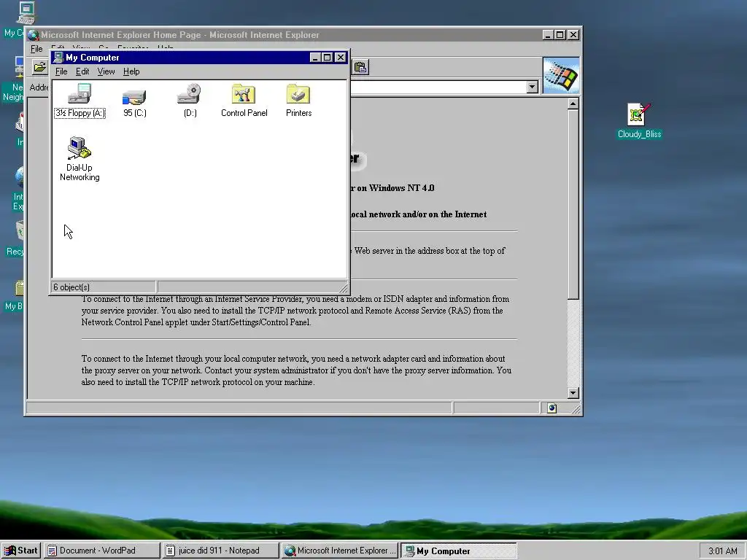Open the Help menu in My Computer
This screenshot has height=560, width=747.
coord(131,71)
